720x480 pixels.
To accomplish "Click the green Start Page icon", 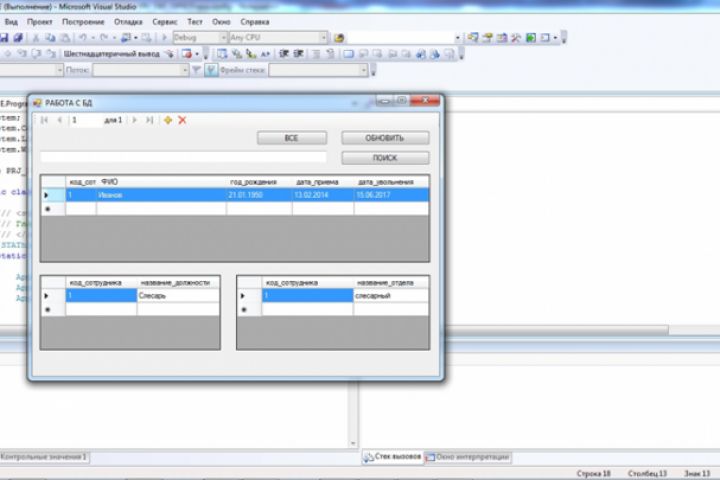I will pyautogui.click(x=531, y=38).
